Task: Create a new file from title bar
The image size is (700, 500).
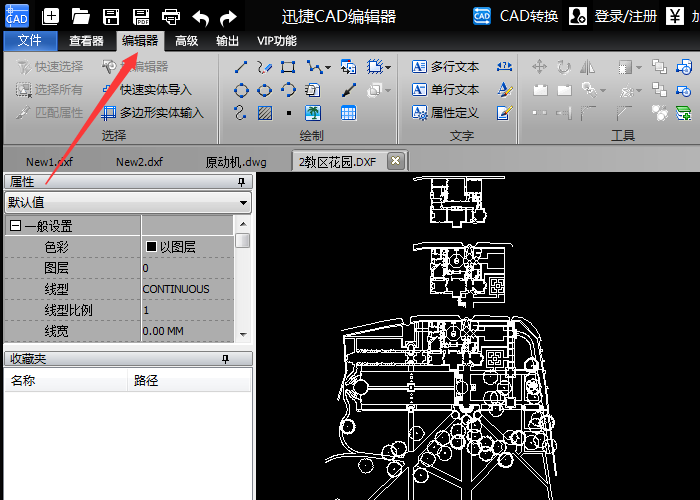Action: 50,17
